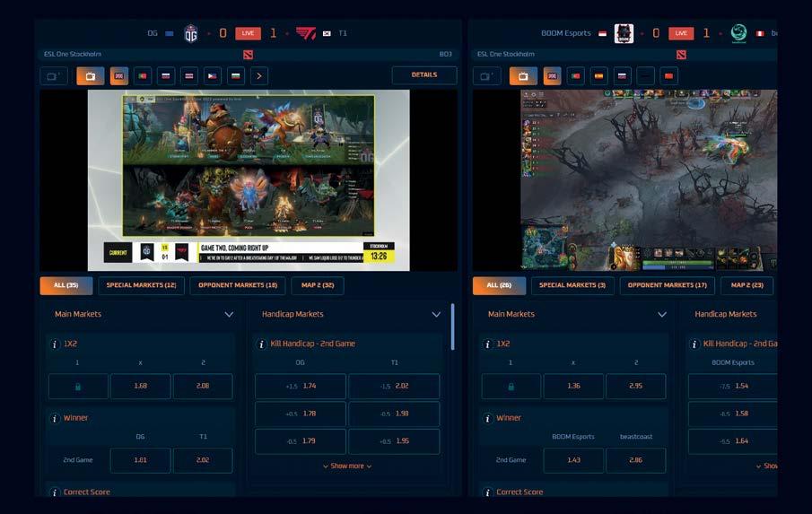
Task: Switch to ALL (35) tab
Action: (x=66, y=286)
